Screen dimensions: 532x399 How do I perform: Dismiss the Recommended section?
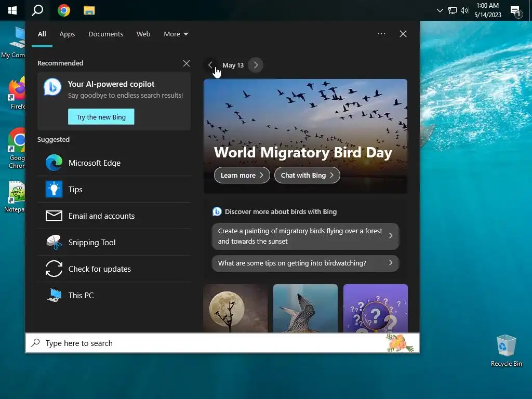point(187,63)
